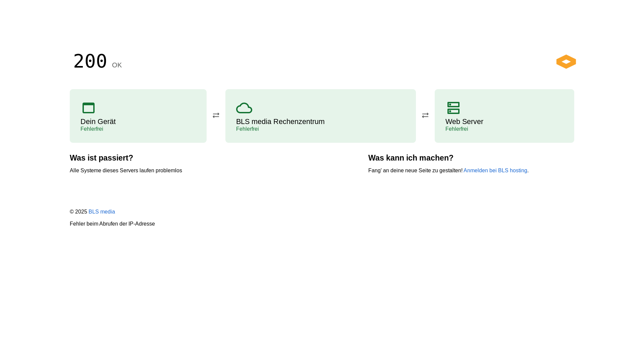Click the Web Server rack icon

pos(453,108)
